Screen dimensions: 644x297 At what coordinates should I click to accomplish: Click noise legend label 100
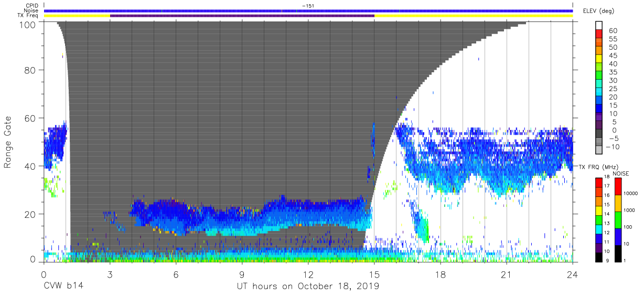click(629, 227)
